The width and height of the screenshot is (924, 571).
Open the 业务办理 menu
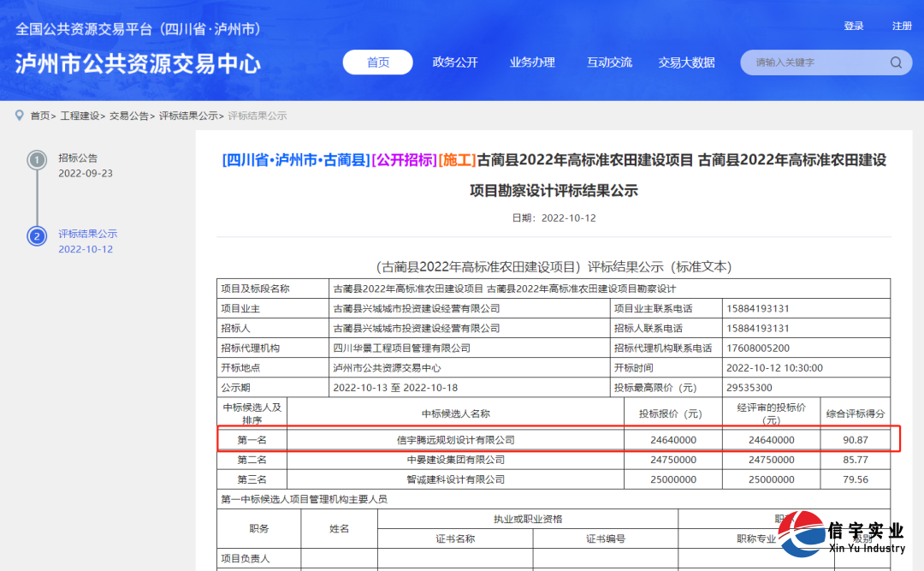tap(532, 62)
